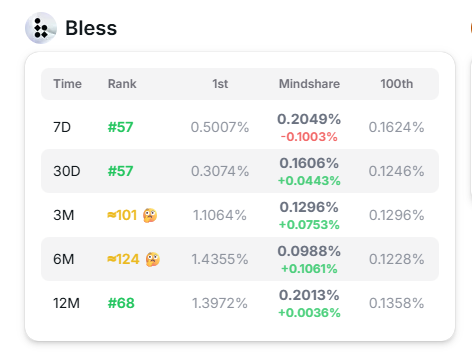
Task: Select the Rank column header
Action: tap(122, 84)
